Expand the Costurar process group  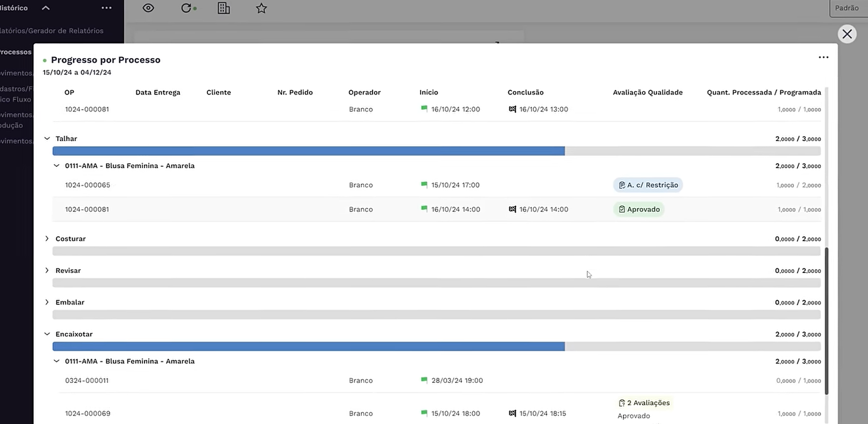pyautogui.click(x=47, y=239)
